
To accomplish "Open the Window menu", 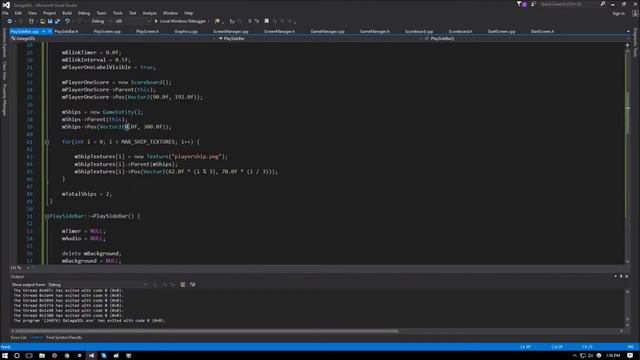I will [x=170, y=13].
